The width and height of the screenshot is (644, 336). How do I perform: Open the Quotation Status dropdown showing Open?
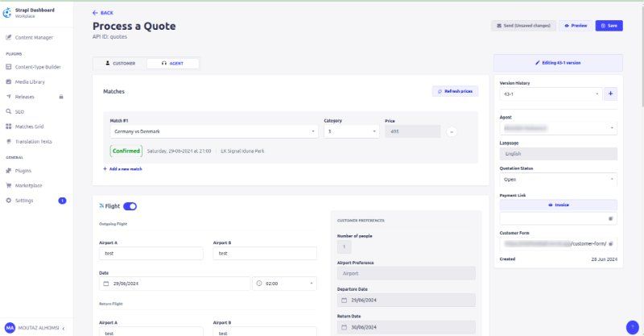[x=558, y=180]
